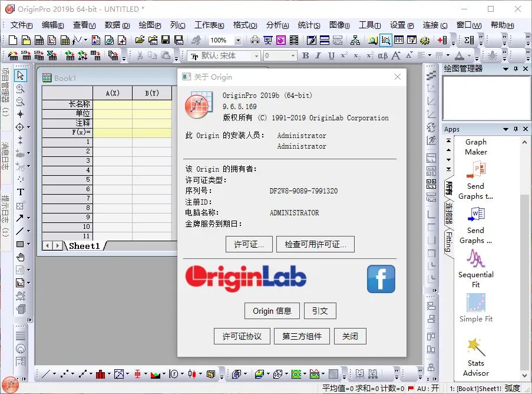Click the 检查可用许可证... button
Screen dimensions: 532x394
[x=315, y=244]
